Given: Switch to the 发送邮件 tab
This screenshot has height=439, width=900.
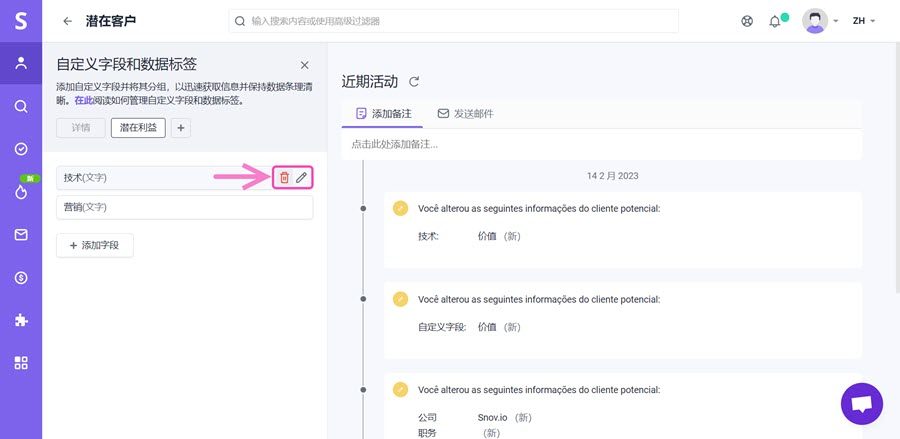Looking at the screenshot, I should [465, 114].
